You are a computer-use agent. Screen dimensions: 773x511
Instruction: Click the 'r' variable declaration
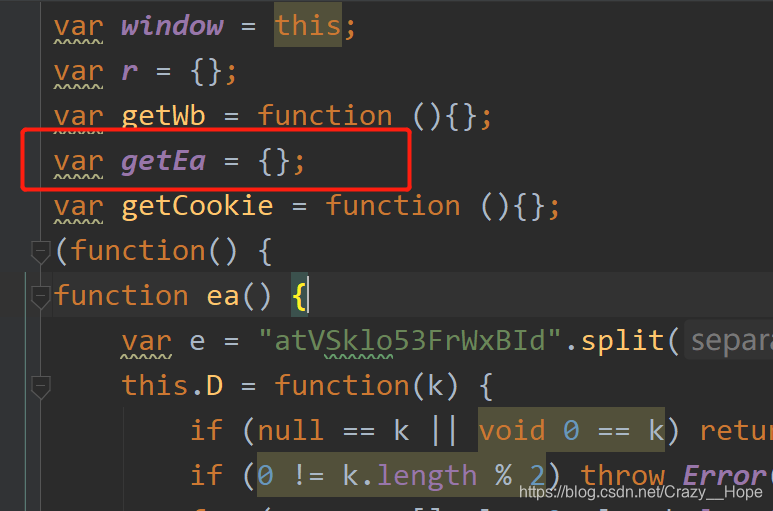[x=129, y=72]
